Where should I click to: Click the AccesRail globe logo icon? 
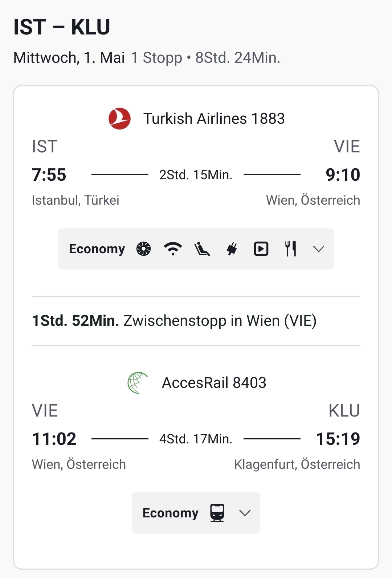(x=138, y=383)
